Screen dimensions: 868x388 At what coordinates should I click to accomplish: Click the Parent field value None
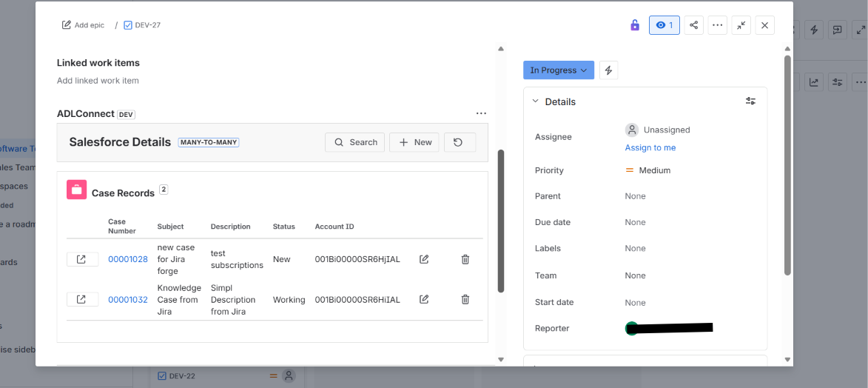pyautogui.click(x=635, y=196)
